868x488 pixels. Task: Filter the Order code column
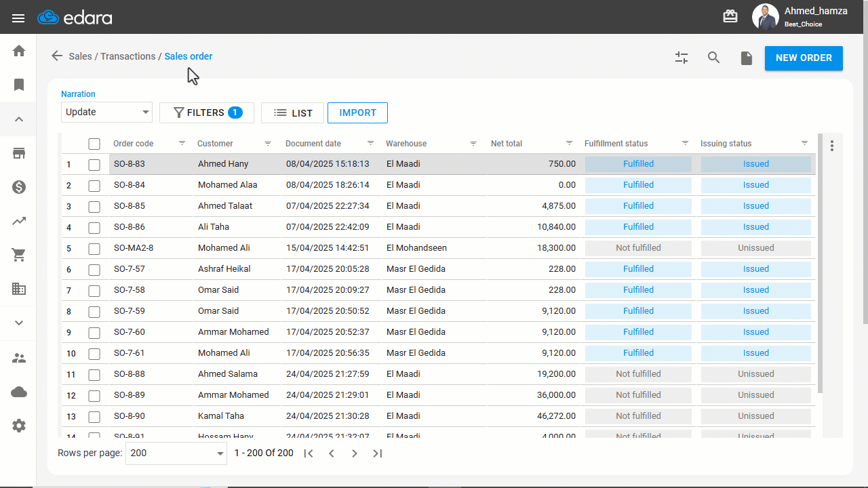pyautogui.click(x=182, y=143)
